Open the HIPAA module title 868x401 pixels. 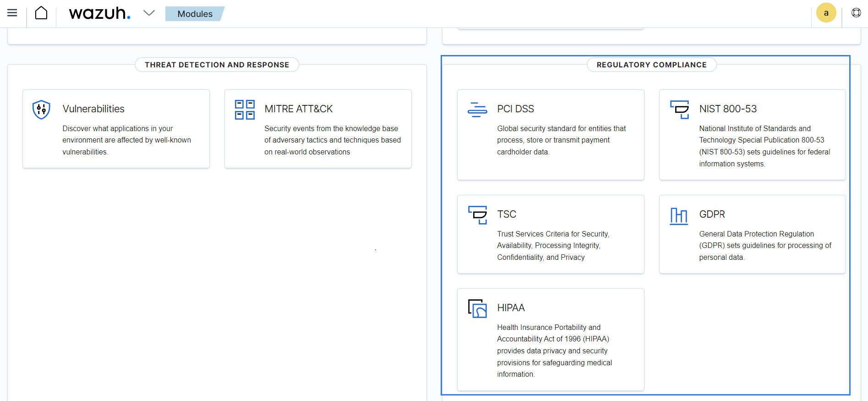click(511, 308)
